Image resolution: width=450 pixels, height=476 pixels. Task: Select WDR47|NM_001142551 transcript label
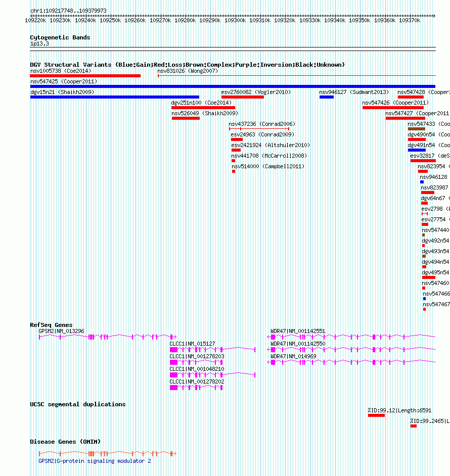click(x=298, y=331)
